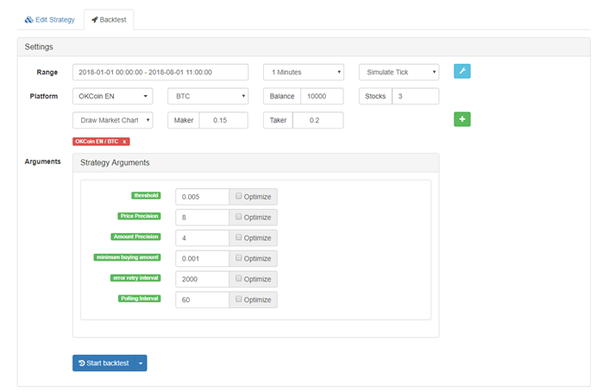Screen dimensions: 602x392
Task: Click the Strategy Arguments panel header
Action: coord(256,163)
